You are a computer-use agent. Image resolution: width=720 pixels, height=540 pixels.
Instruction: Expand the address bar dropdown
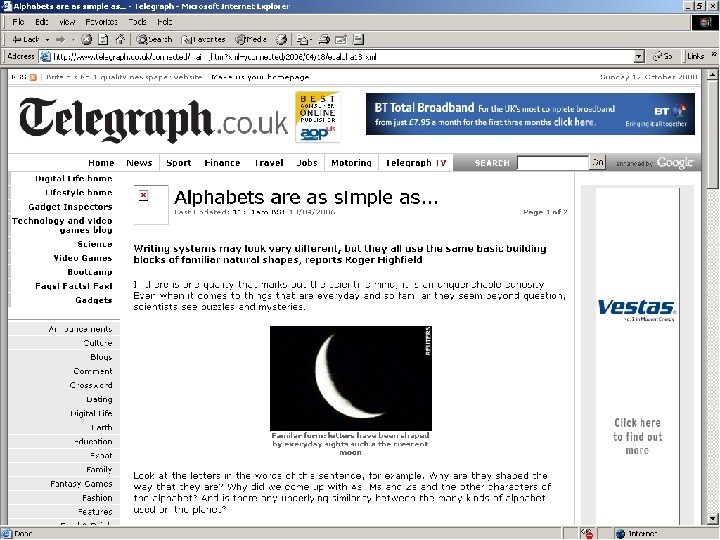click(639, 56)
